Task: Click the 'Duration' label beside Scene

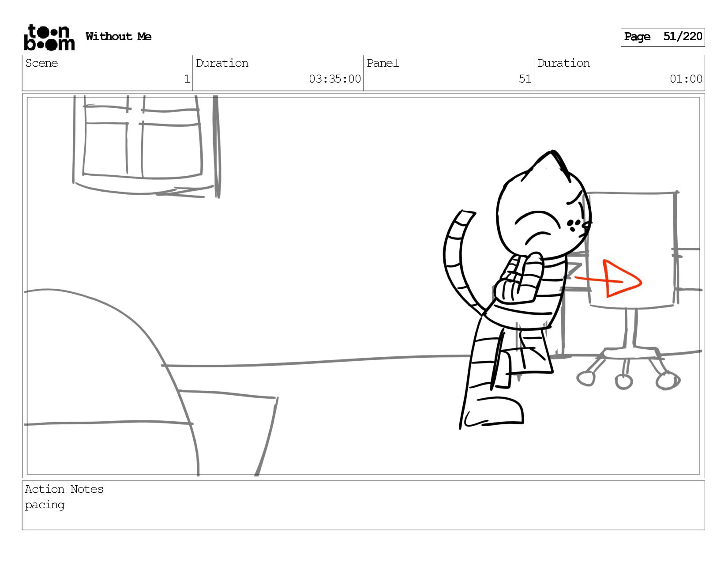Action: click(x=222, y=63)
